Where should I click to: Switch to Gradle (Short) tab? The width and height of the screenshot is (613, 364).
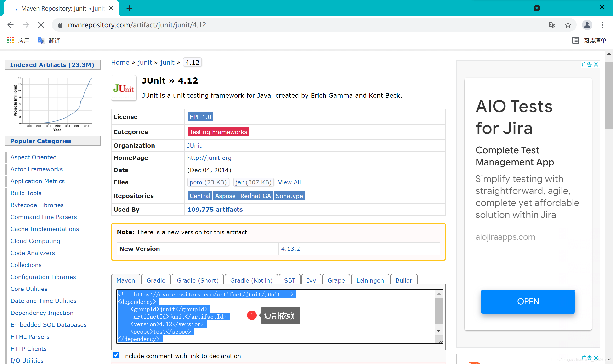(x=198, y=280)
